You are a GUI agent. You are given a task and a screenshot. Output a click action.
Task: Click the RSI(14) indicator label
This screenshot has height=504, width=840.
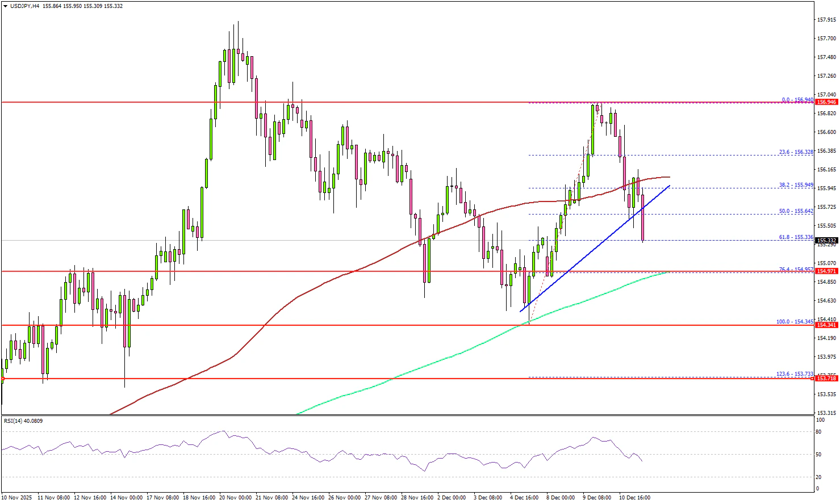[23, 421]
